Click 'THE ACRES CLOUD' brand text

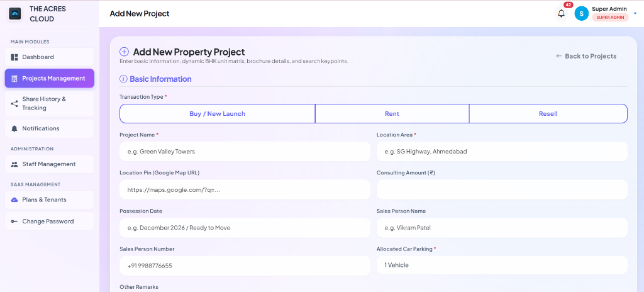48,14
